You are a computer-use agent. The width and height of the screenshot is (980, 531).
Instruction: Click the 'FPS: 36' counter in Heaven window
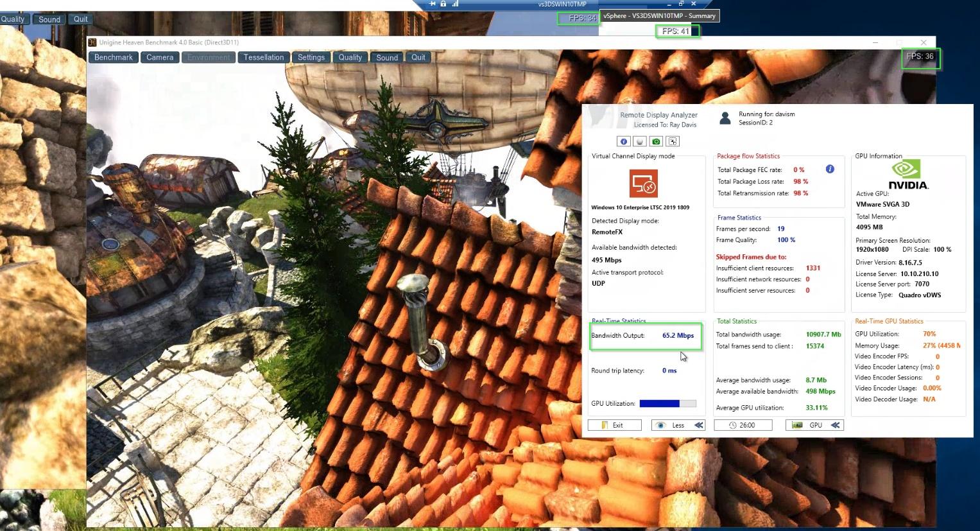click(920, 57)
